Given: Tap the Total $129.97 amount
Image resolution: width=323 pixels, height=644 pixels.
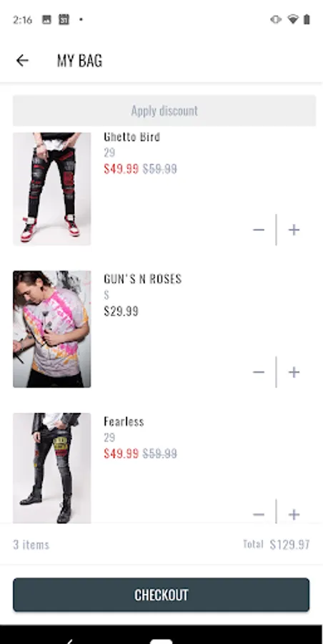Looking at the screenshot, I should tap(289, 545).
